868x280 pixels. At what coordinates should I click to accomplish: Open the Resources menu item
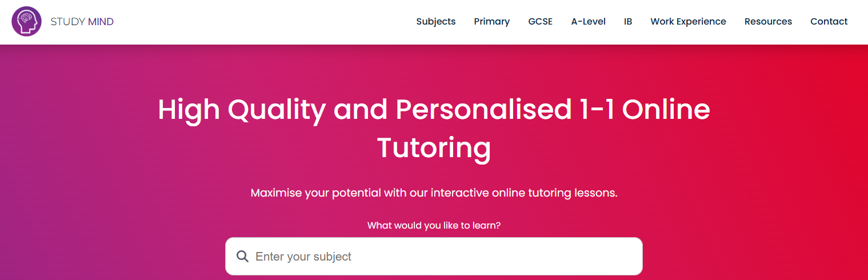pyautogui.click(x=768, y=22)
